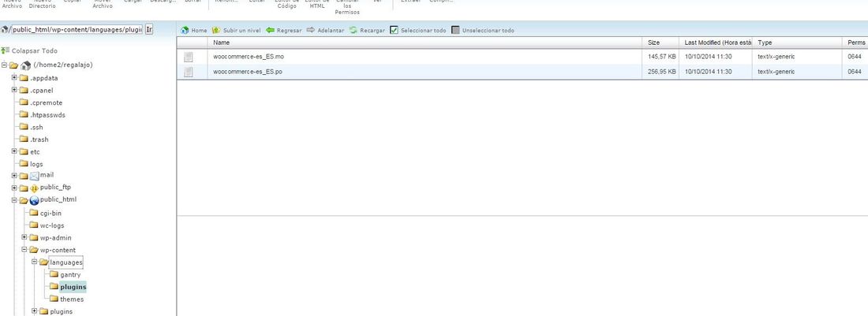Click the Recargar refresh icon
868x316 pixels.
354,30
